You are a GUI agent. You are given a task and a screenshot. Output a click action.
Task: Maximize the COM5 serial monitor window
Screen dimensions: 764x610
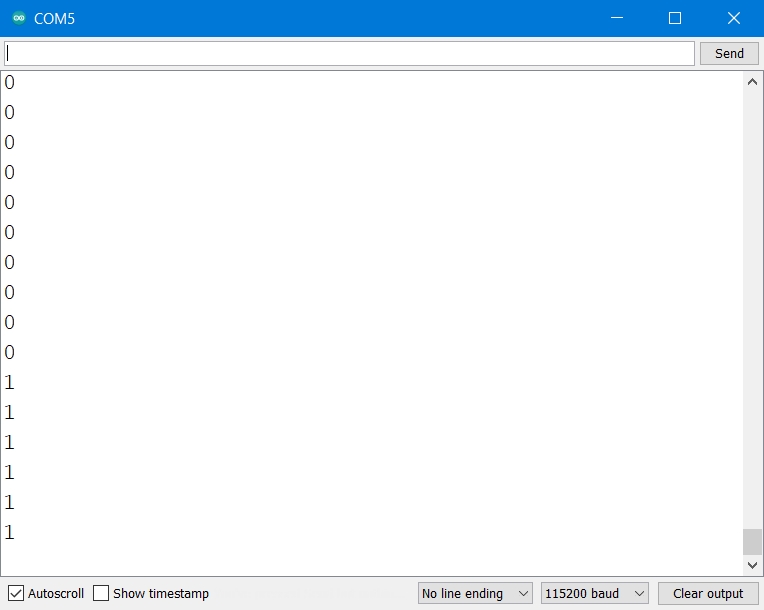pyautogui.click(x=675, y=18)
